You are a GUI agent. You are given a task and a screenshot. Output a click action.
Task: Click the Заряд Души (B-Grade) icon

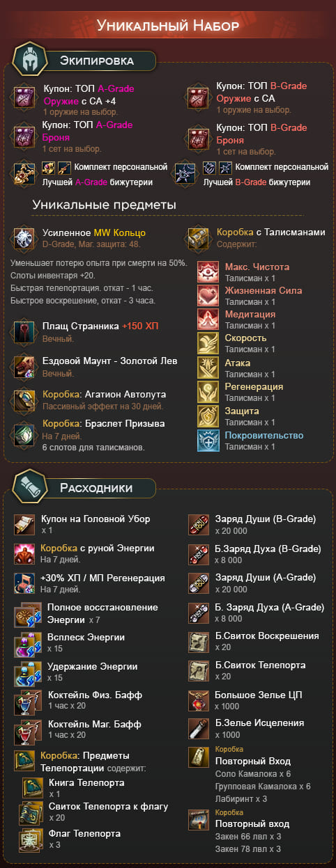point(199,524)
